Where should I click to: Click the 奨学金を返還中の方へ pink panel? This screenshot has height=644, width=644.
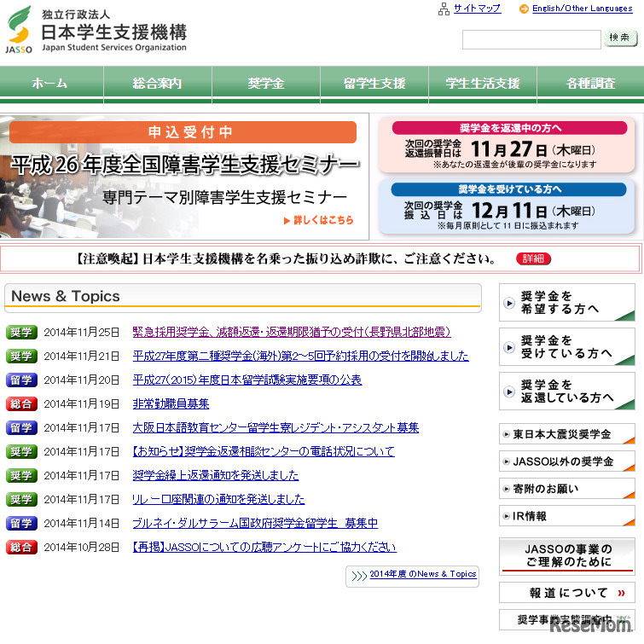[x=507, y=145]
